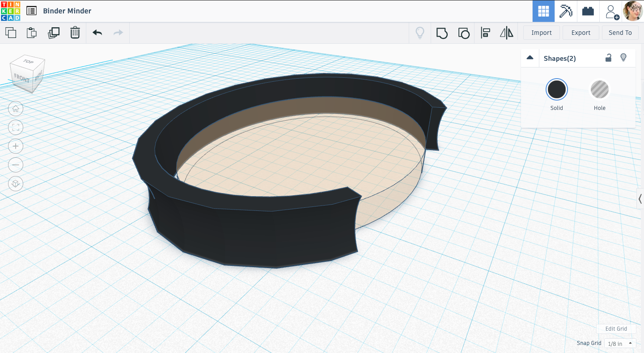Rename the Binder Minder design title
The height and width of the screenshot is (353, 644).
click(x=67, y=11)
